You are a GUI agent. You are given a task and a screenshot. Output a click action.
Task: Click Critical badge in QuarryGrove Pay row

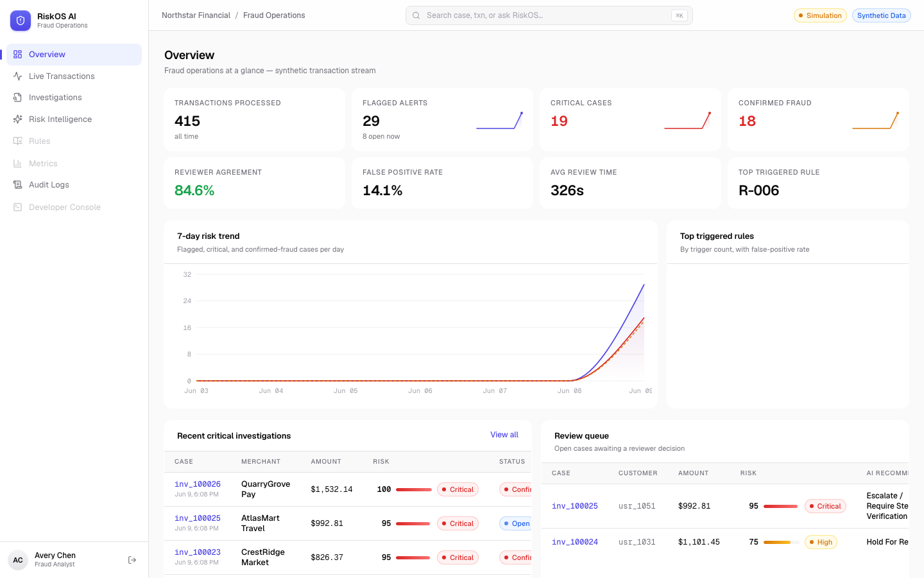pyautogui.click(x=458, y=489)
